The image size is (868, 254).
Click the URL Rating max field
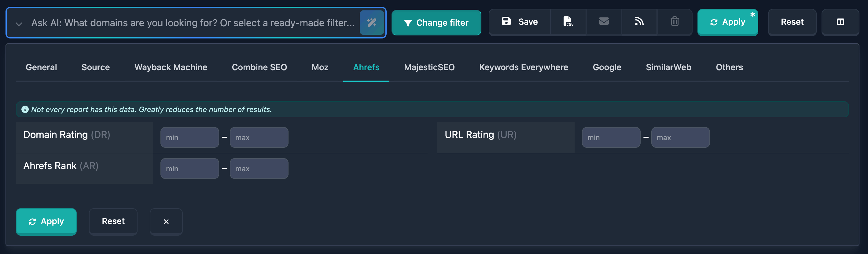tap(680, 137)
